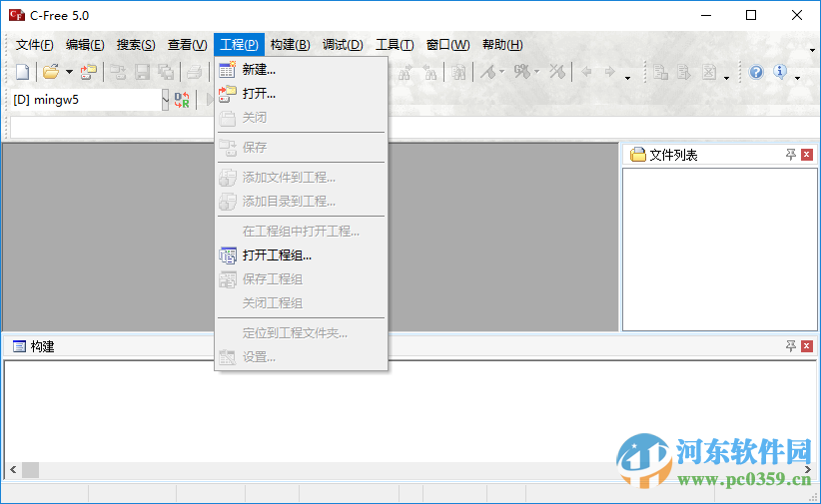Open the 窗口(W) menu
This screenshot has width=821, height=504.
click(447, 45)
